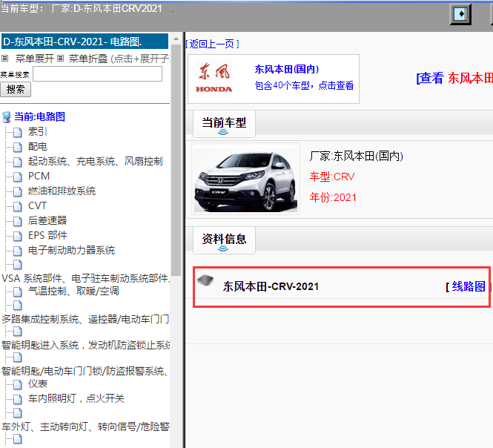Open 车外灯、主动转向灯 tree entry
The height and width of the screenshot is (448, 493).
click(85, 426)
